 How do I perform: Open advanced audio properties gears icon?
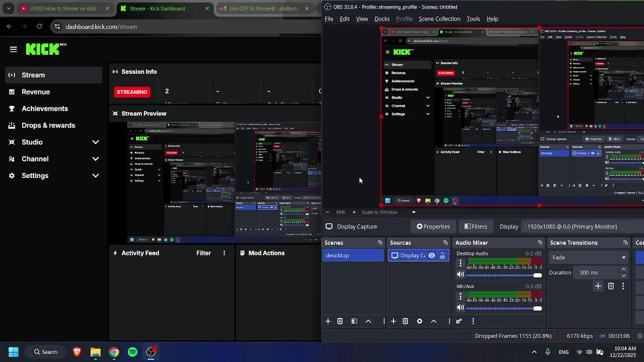point(459,321)
